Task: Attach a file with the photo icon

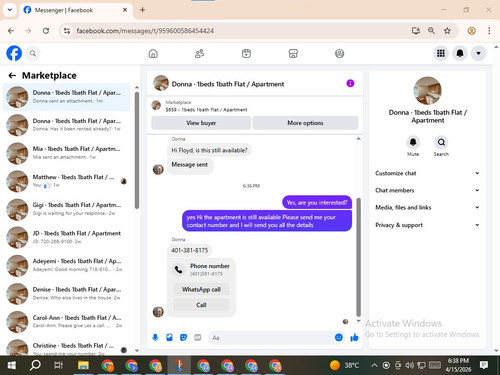Action: pos(169,338)
